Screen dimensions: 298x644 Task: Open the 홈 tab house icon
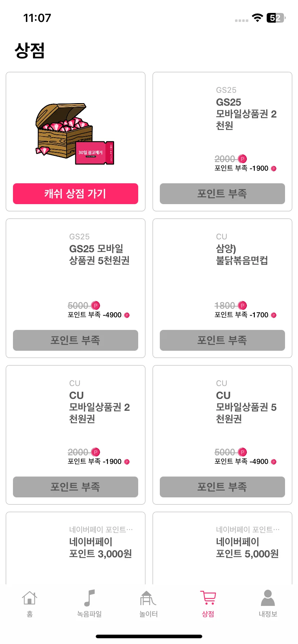pos(30,598)
